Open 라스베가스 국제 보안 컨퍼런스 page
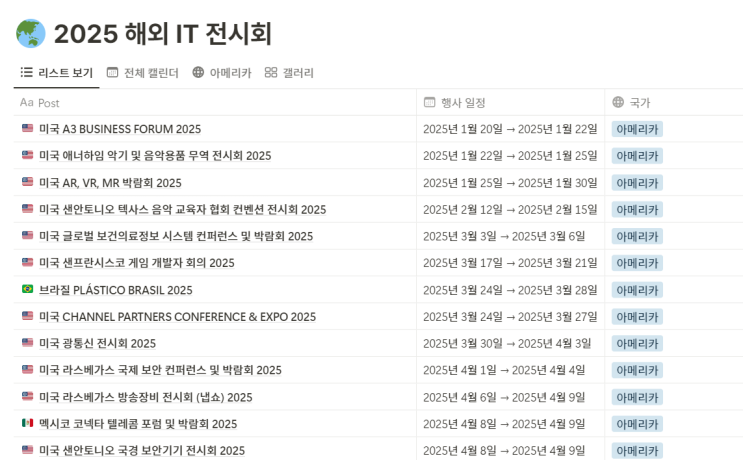This screenshot has height=460, width=743. [x=160, y=370]
